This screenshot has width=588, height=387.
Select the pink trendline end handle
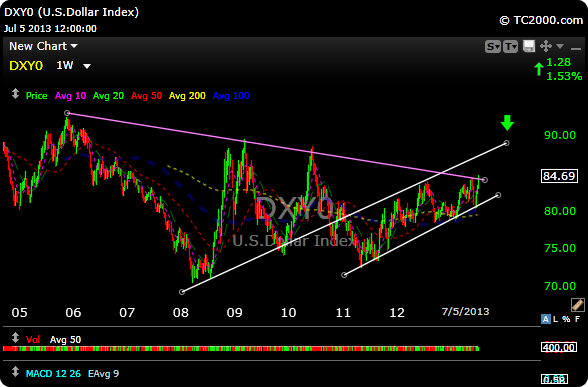click(485, 180)
